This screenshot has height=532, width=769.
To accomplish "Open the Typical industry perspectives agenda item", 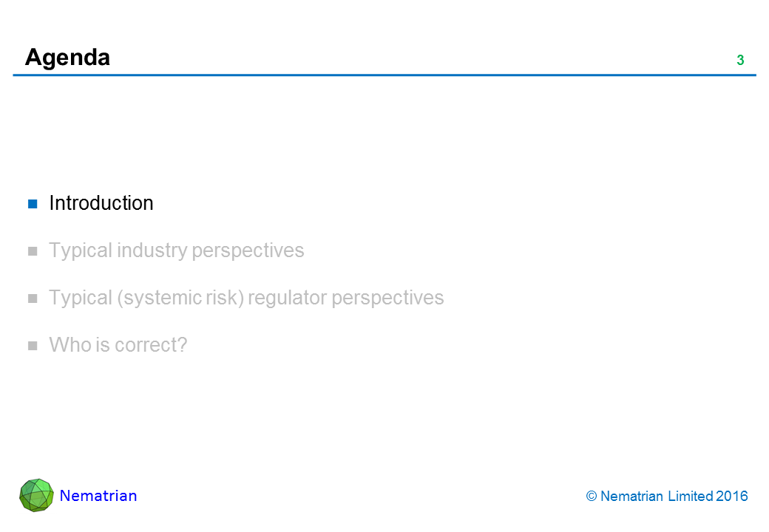I will (x=176, y=250).
